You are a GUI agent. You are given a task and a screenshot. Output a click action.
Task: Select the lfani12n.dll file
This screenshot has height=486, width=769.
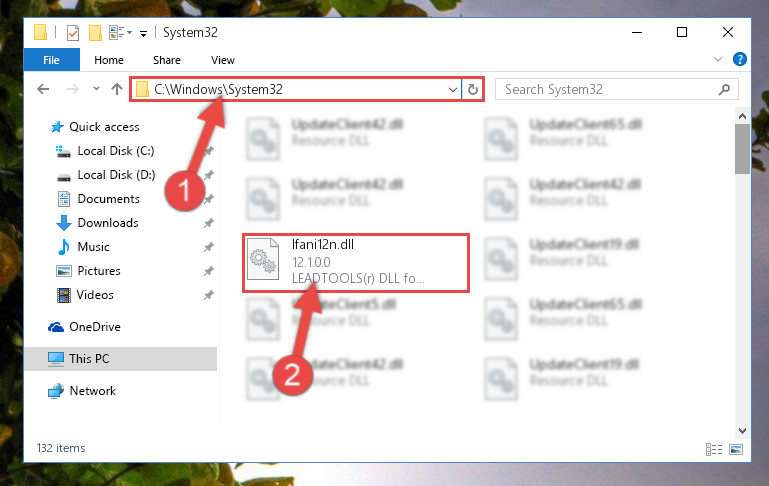[x=356, y=263]
